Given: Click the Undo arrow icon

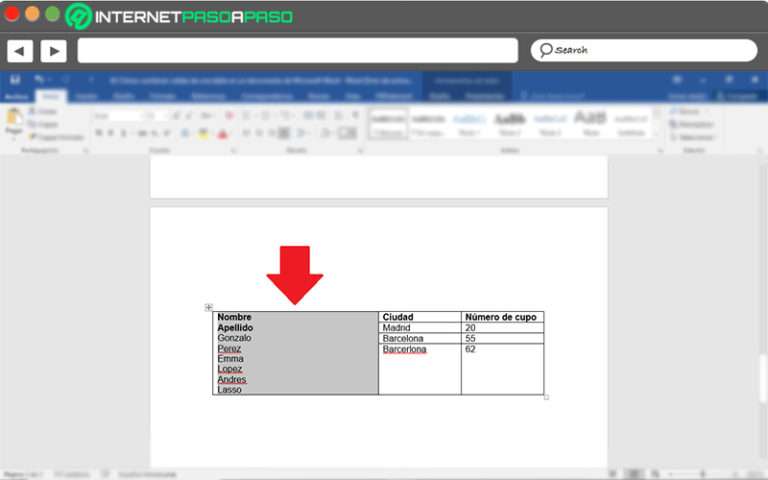Looking at the screenshot, I should pos(38,79).
